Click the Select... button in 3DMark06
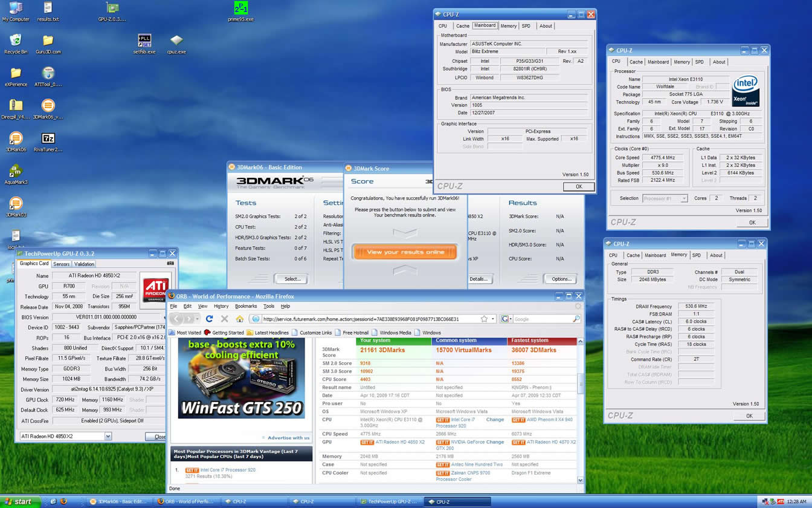Image resolution: width=812 pixels, height=508 pixels. pyautogui.click(x=292, y=279)
